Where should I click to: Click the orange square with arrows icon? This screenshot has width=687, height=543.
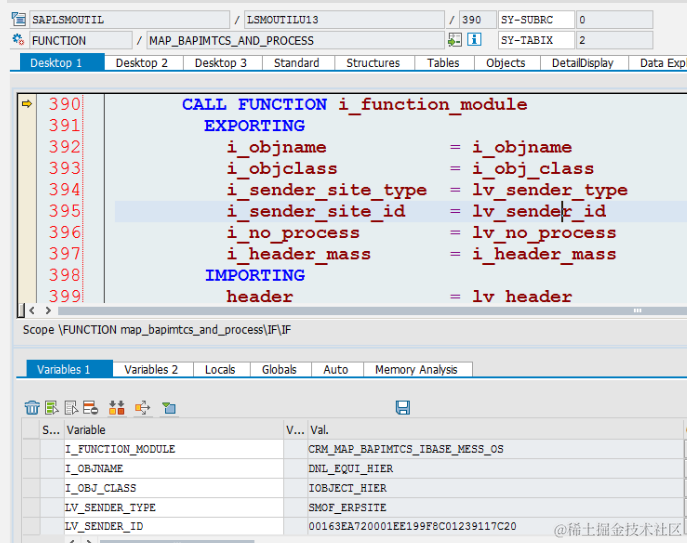point(143,408)
